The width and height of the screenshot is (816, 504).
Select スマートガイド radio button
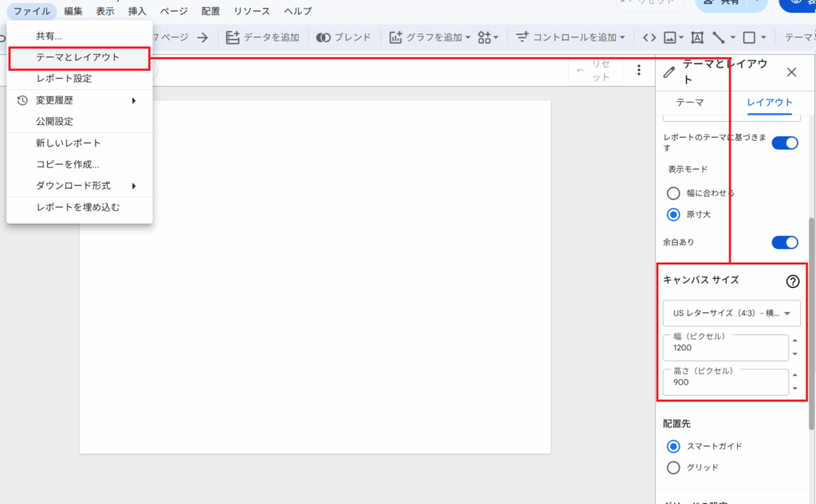[673, 446]
